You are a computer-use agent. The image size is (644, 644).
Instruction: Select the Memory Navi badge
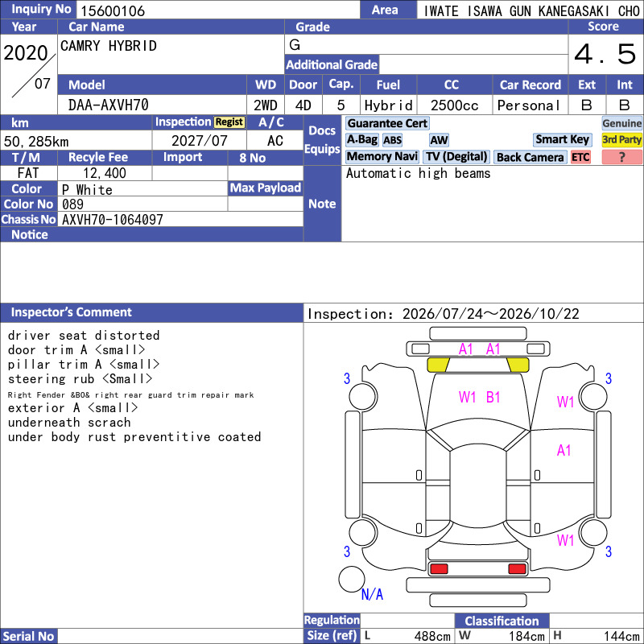pos(382,156)
